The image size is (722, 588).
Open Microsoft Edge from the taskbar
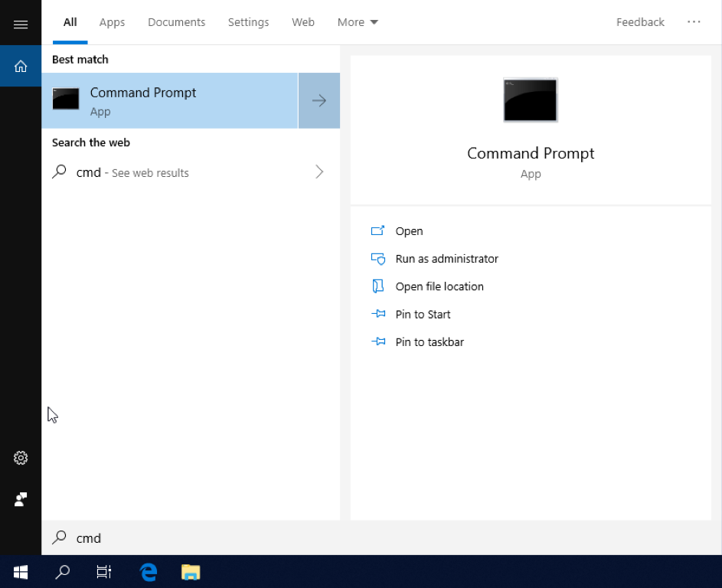click(148, 571)
